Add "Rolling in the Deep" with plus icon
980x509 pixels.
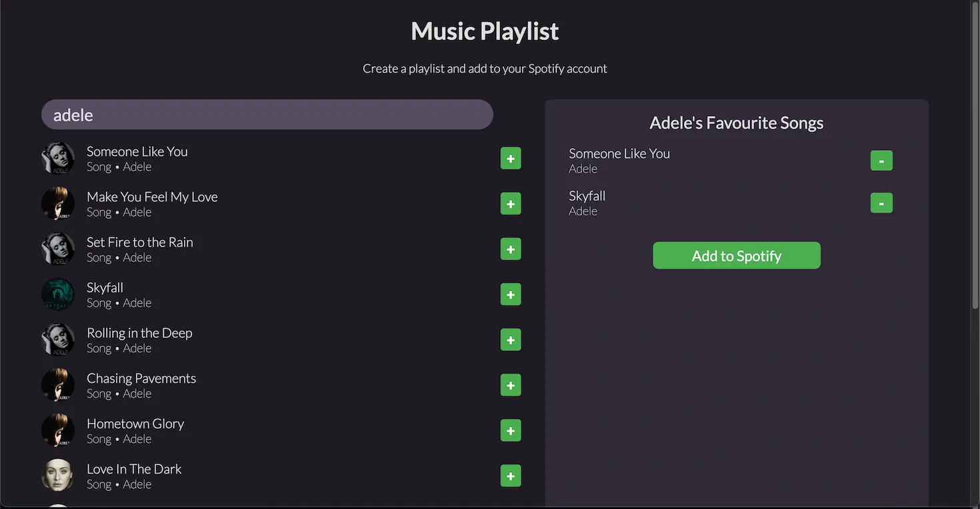pos(511,340)
